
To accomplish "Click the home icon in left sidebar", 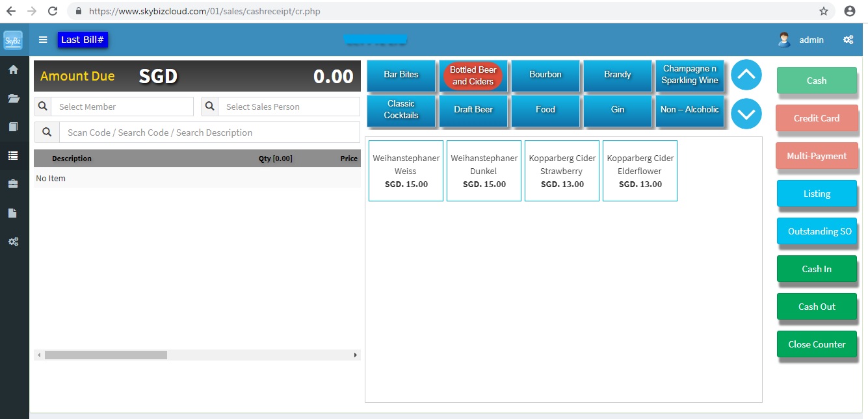I will click(13, 70).
